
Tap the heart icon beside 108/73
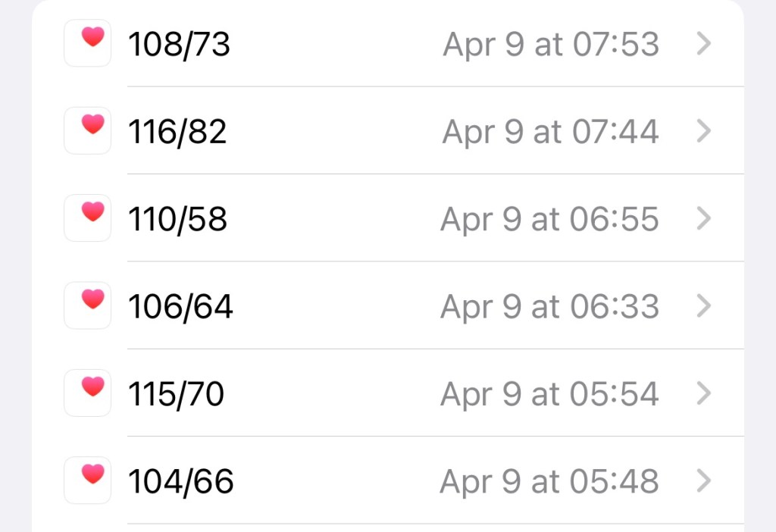click(x=88, y=43)
